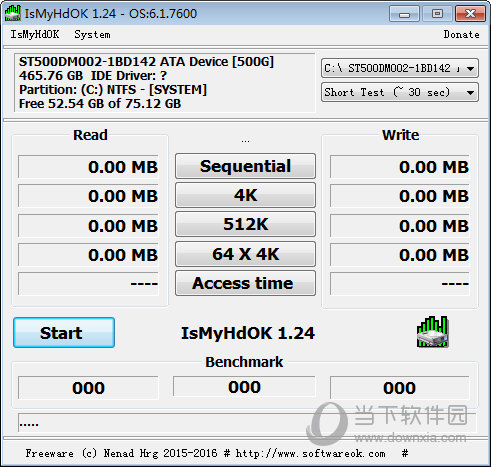Select the C:\ ST500DM002 drive combo box
The image size is (491, 467).
click(400, 69)
